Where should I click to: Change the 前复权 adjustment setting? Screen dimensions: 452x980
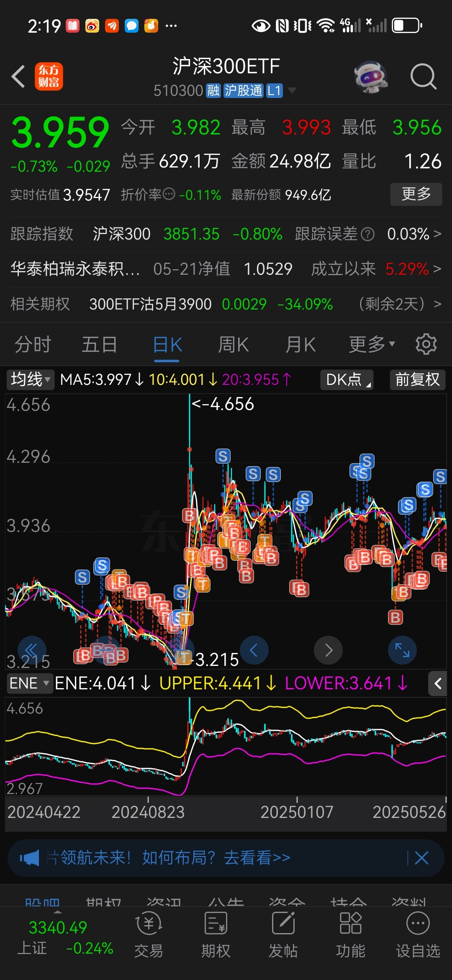pyautogui.click(x=417, y=379)
